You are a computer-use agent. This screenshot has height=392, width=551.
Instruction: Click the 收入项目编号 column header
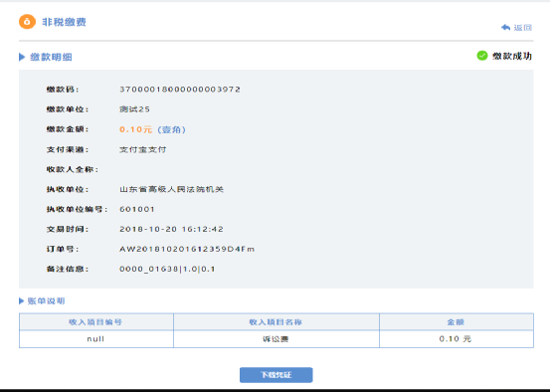(x=95, y=322)
